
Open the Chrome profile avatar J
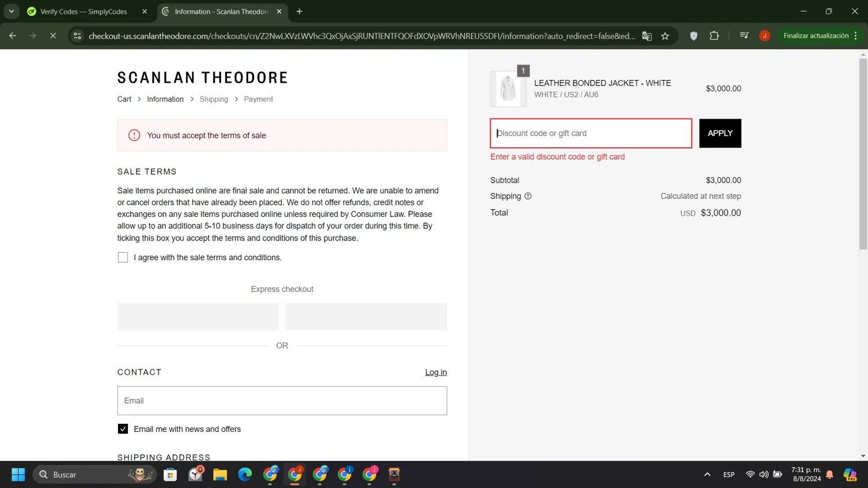pyautogui.click(x=764, y=36)
